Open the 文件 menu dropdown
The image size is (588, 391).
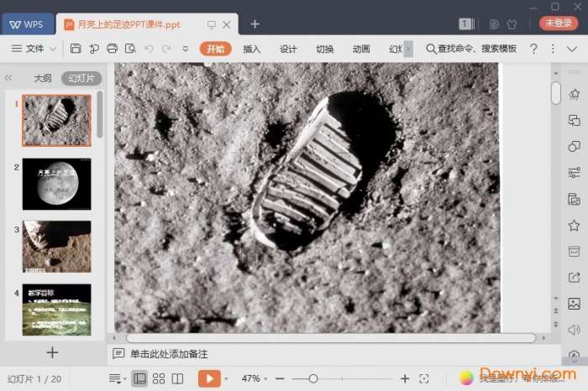(x=34, y=49)
